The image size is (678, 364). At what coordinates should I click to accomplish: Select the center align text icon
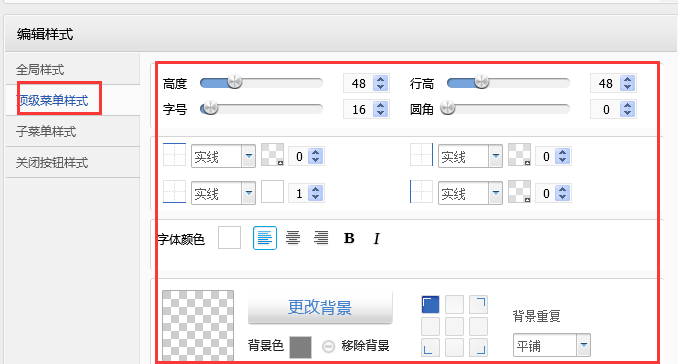[293, 238]
